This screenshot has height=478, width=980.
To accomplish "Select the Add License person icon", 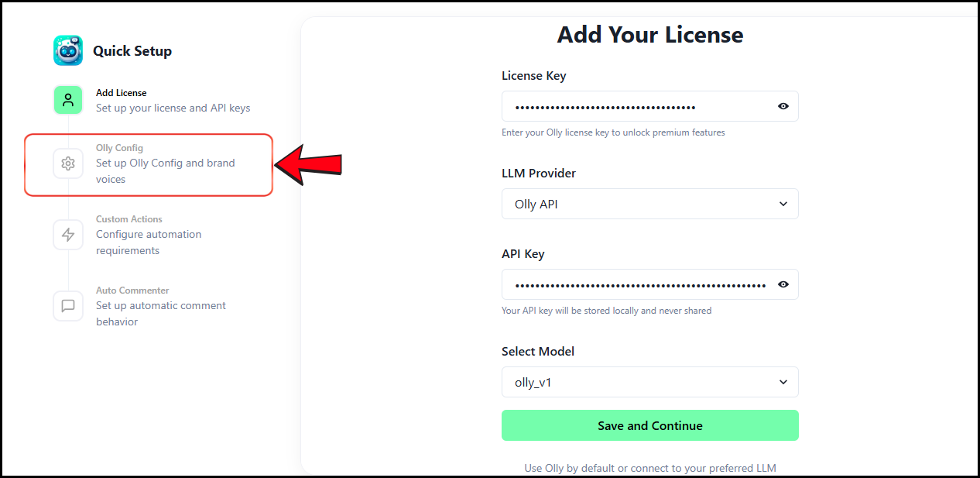I will (x=68, y=100).
